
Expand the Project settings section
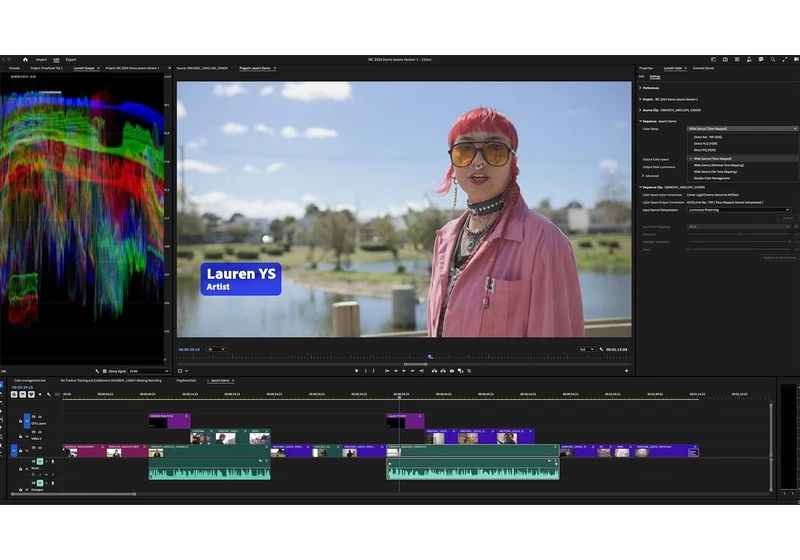tap(640, 99)
